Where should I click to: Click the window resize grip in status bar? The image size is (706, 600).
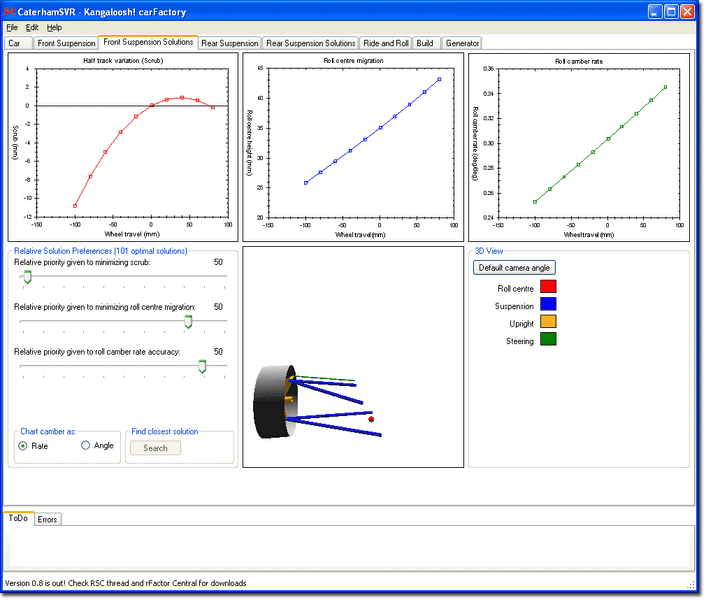691,585
